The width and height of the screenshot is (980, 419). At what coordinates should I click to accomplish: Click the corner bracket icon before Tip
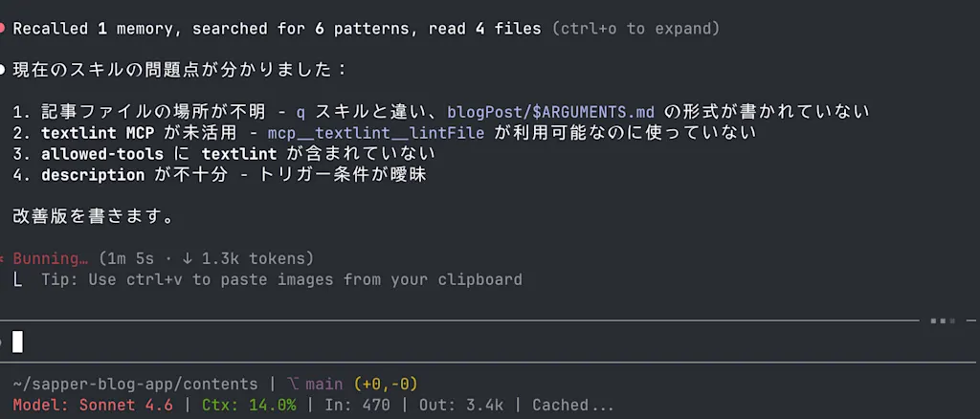click(x=17, y=279)
